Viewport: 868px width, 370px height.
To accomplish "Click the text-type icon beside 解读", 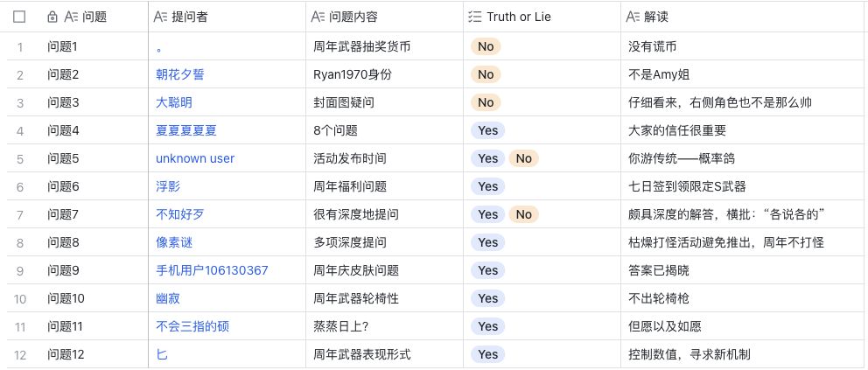I will pyautogui.click(x=633, y=17).
